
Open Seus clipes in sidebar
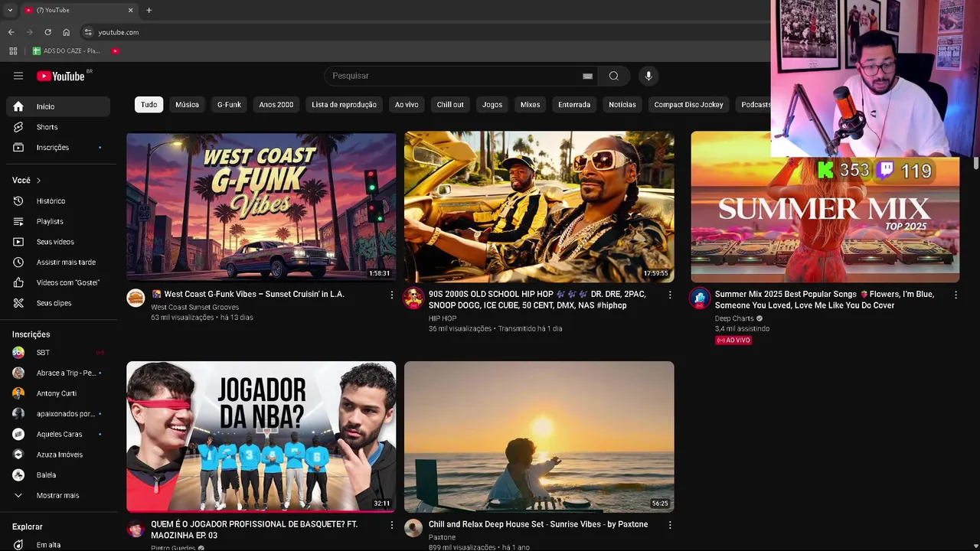tap(58, 303)
